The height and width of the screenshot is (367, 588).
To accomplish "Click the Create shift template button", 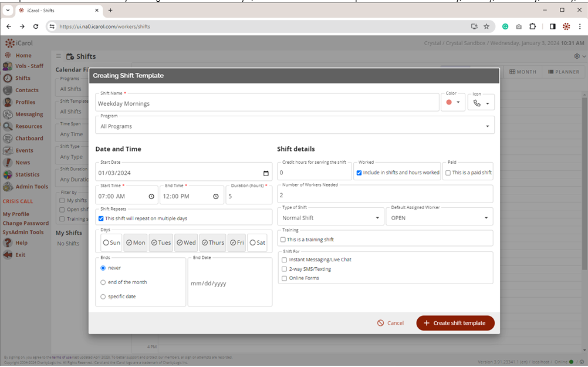I will (x=455, y=323).
